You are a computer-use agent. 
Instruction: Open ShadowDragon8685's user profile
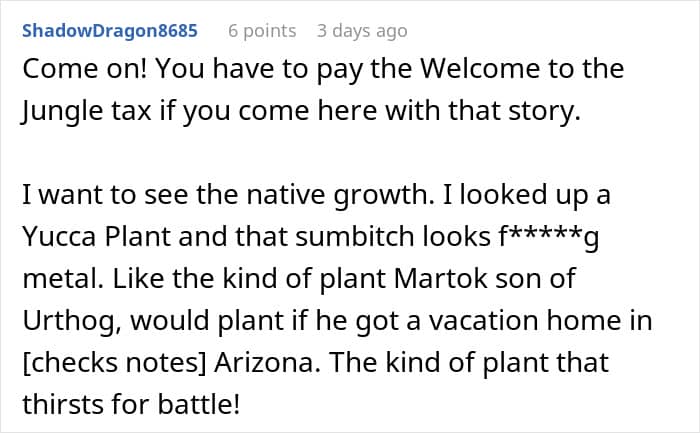[110, 31]
